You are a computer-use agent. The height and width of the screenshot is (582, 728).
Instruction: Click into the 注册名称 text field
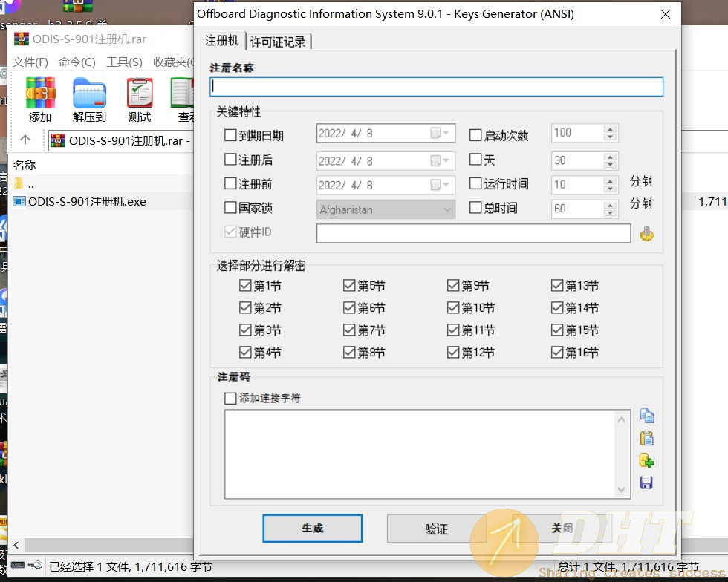point(436,87)
